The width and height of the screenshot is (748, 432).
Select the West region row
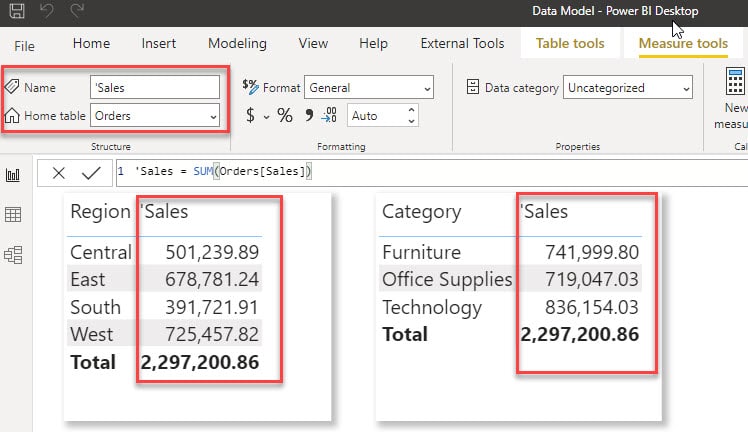tap(164, 334)
